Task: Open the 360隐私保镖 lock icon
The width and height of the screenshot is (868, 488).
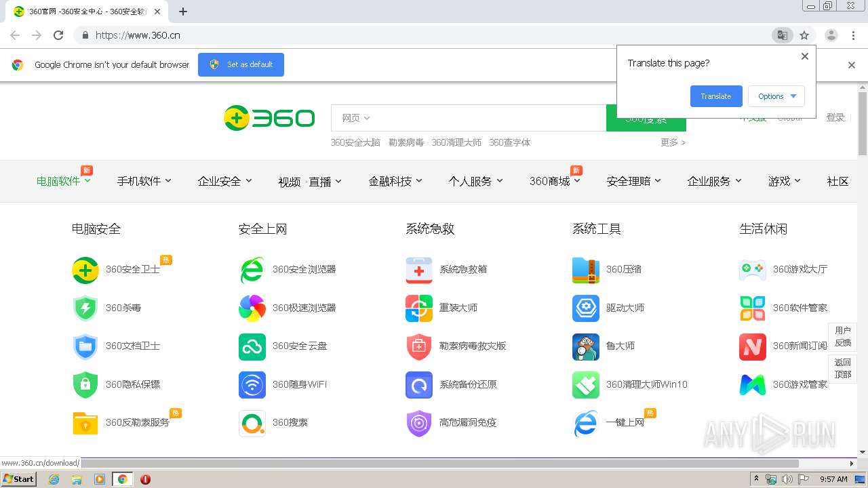Action: 85,385
